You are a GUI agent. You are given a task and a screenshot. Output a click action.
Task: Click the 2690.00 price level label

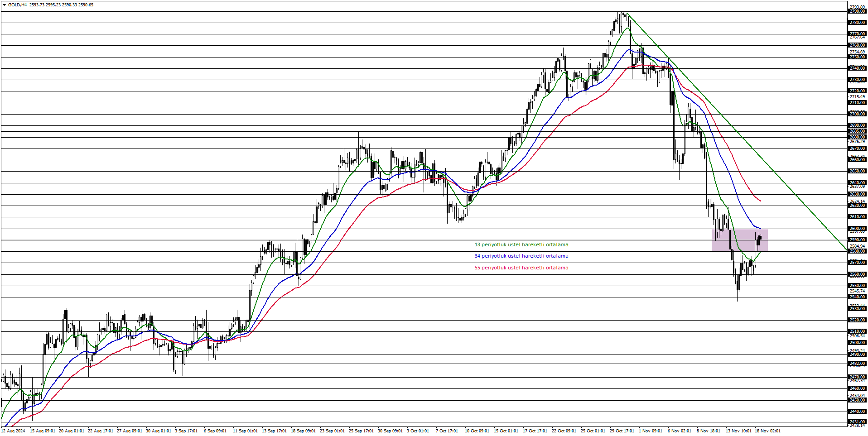tap(857, 125)
